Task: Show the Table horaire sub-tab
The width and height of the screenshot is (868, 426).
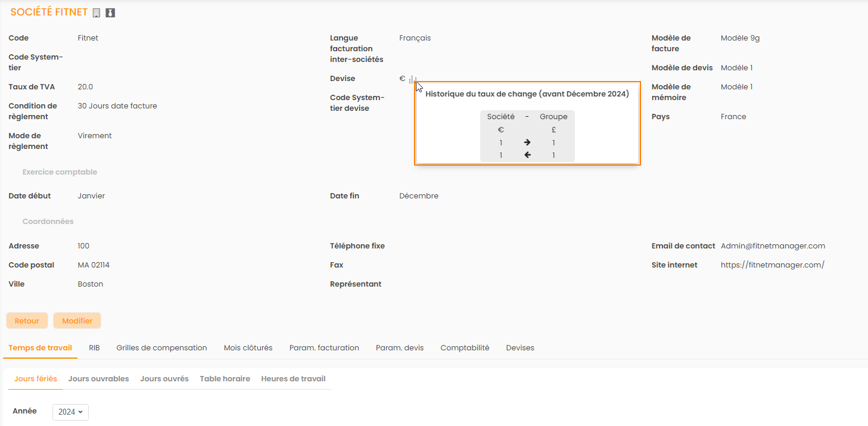Action: [225, 379]
